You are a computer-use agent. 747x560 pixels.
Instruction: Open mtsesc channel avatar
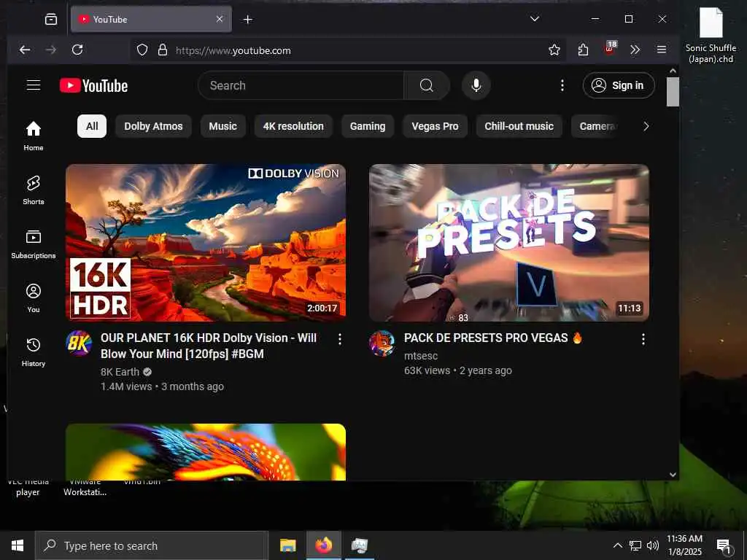[x=382, y=343]
